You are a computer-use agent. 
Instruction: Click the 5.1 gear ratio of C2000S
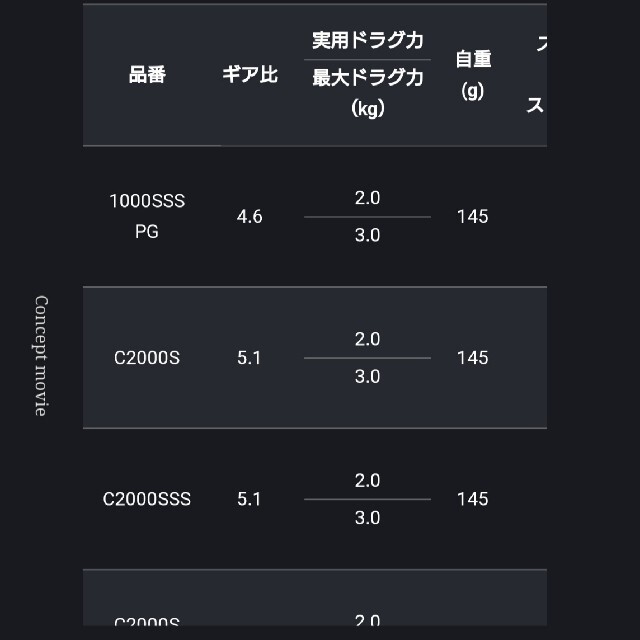click(x=249, y=358)
